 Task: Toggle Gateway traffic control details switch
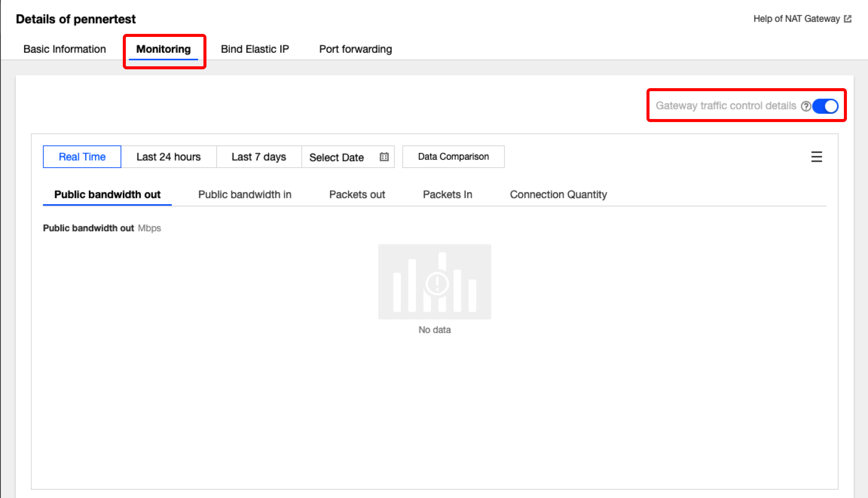point(825,106)
